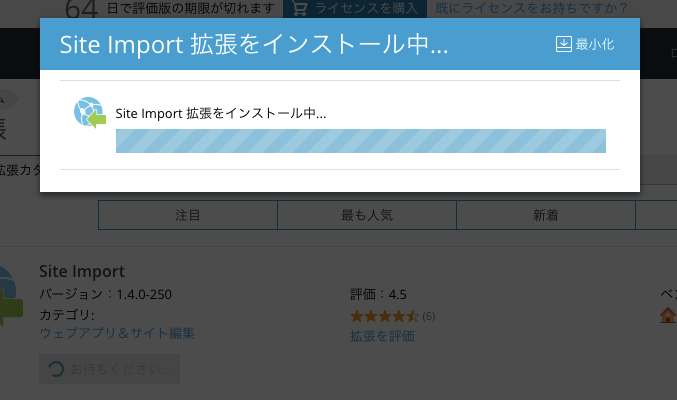The image size is (677, 400).
Task: Click the Site Import 拡張をインストール中 status text
Action: pos(221,113)
